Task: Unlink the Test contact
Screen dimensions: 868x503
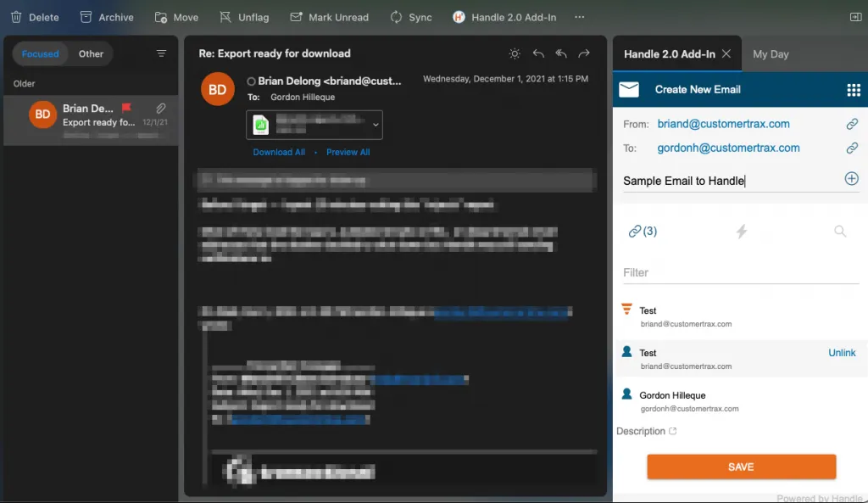Action: 842,353
